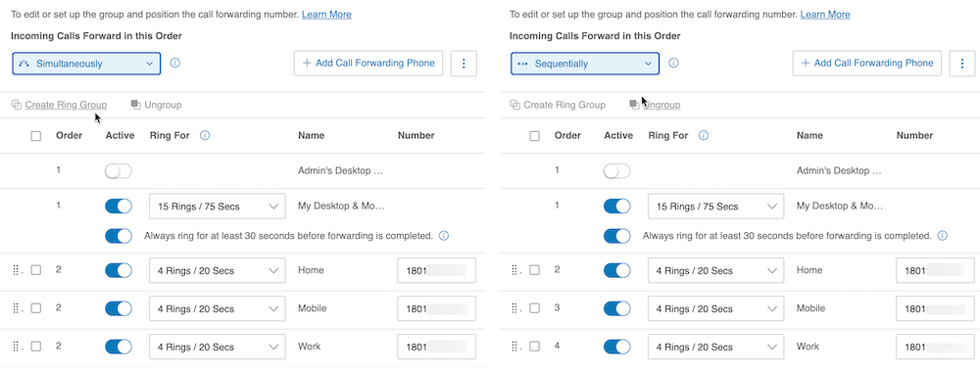Click My Desktop & Mo… name, left panel
The image size is (980, 371).
click(x=341, y=206)
